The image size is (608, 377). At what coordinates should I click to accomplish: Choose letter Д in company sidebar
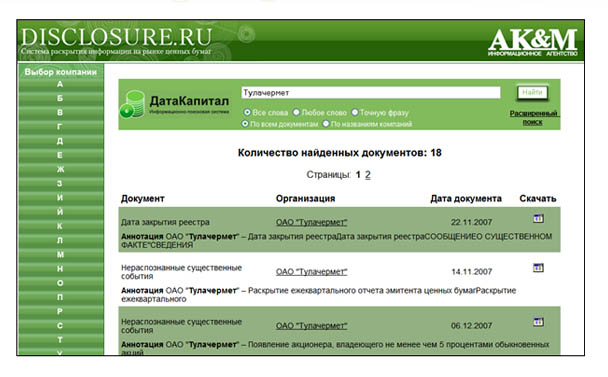coord(60,141)
